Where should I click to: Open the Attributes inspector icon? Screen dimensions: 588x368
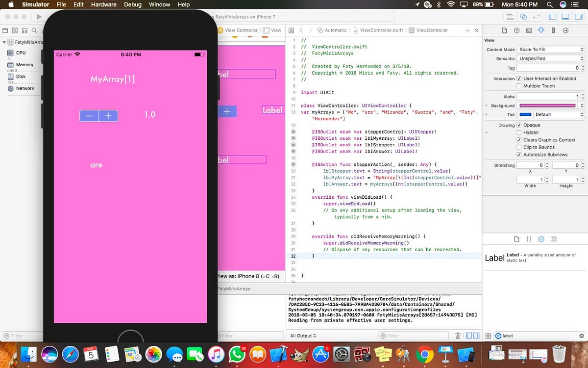click(541, 30)
